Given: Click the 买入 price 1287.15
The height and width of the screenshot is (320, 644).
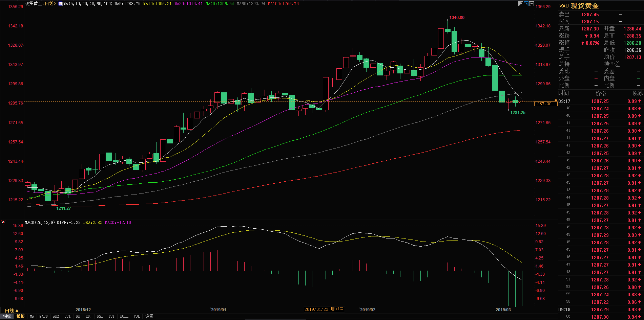Looking at the screenshot, I should tap(590, 22).
